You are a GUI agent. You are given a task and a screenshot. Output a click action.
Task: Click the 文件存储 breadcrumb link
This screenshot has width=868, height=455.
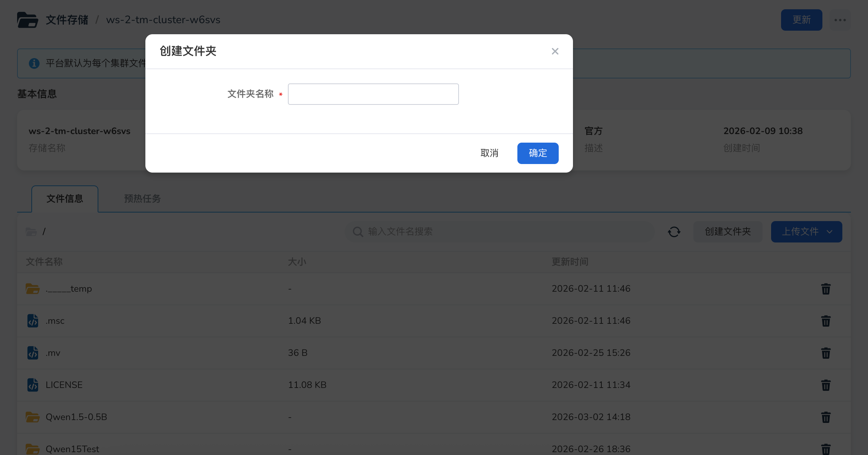[x=67, y=20]
